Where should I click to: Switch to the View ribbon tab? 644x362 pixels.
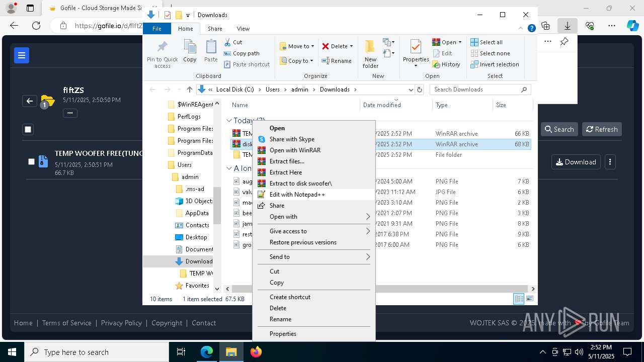(243, 29)
